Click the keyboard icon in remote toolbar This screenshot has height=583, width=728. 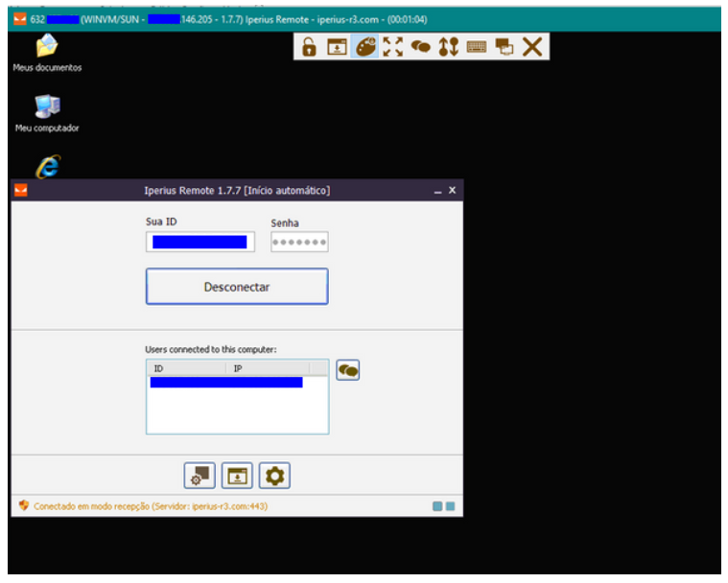tap(477, 47)
